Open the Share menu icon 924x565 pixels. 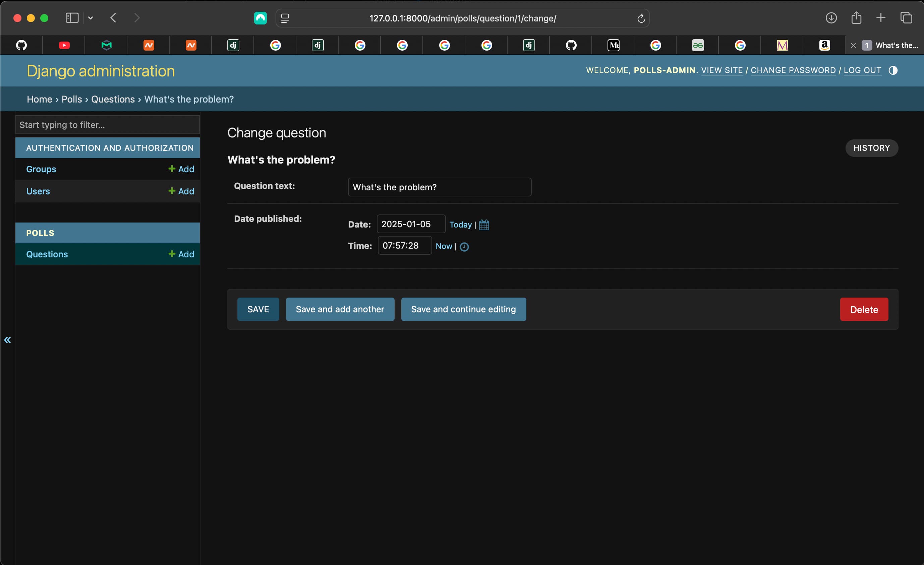[x=856, y=18]
